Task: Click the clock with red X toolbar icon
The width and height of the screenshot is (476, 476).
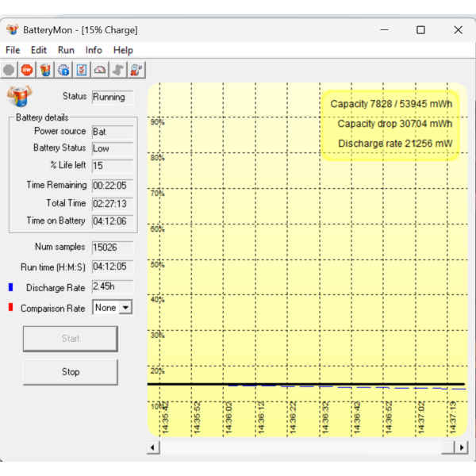Action: click(x=136, y=70)
